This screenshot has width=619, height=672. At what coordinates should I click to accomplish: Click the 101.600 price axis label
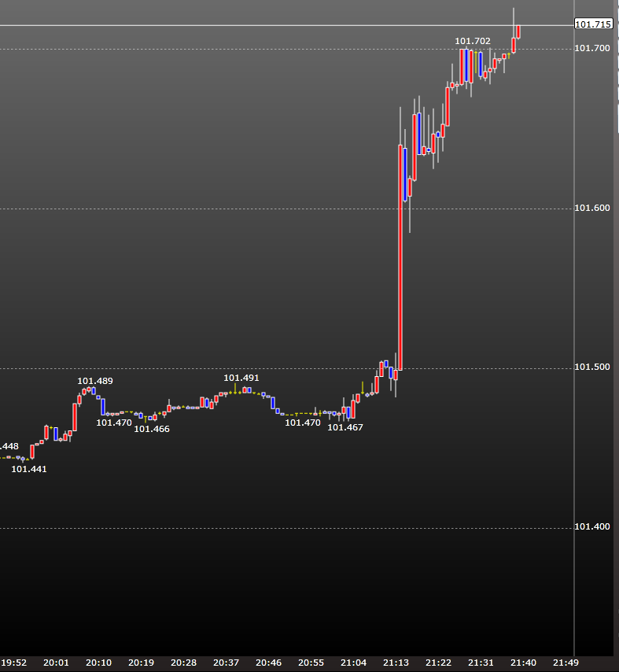pyautogui.click(x=592, y=208)
